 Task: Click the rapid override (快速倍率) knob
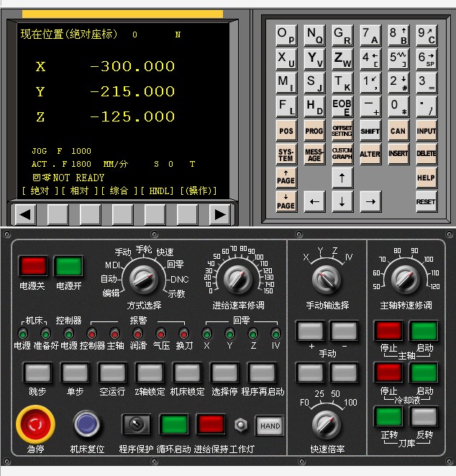tap(327, 424)
